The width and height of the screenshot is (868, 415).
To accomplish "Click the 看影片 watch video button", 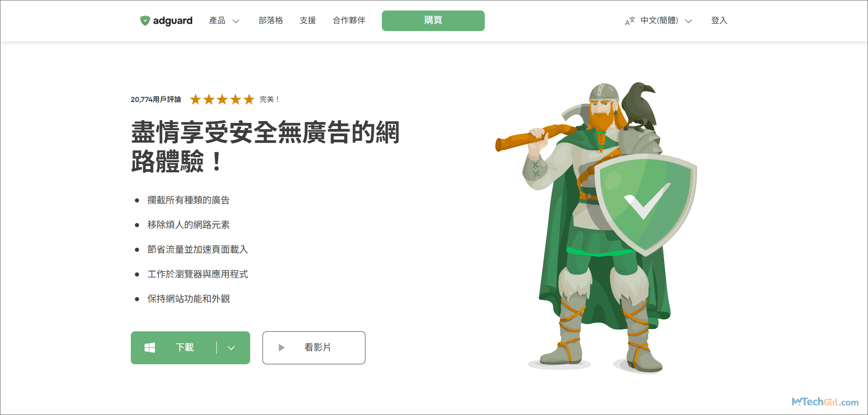I will pyautogui.click(x=314, y=348).
